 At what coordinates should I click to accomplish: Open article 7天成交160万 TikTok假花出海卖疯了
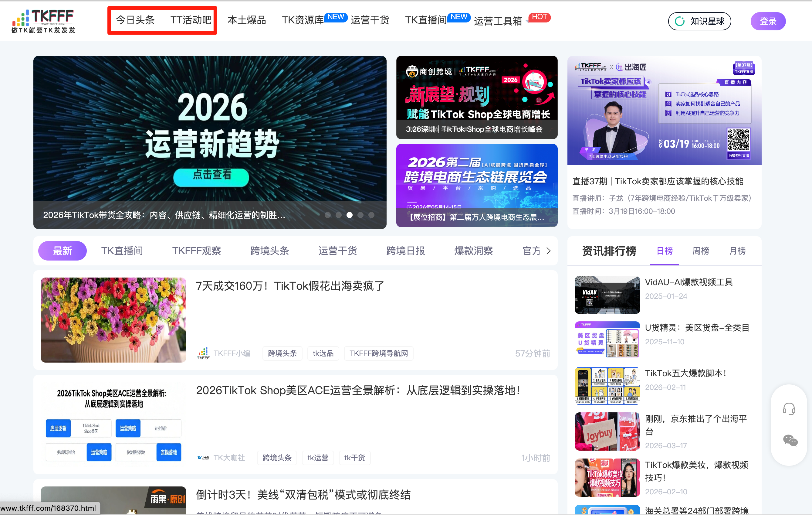tap(290, 286)
